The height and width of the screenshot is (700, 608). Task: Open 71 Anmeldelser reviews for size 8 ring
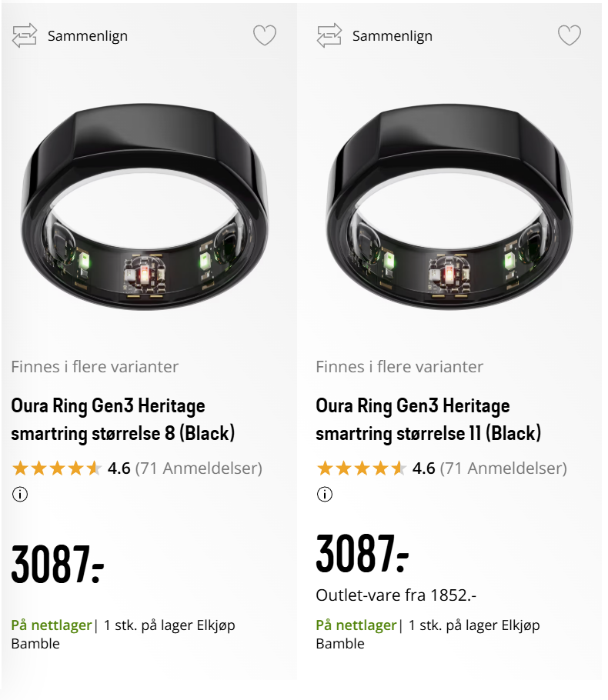tap(199, 468)
